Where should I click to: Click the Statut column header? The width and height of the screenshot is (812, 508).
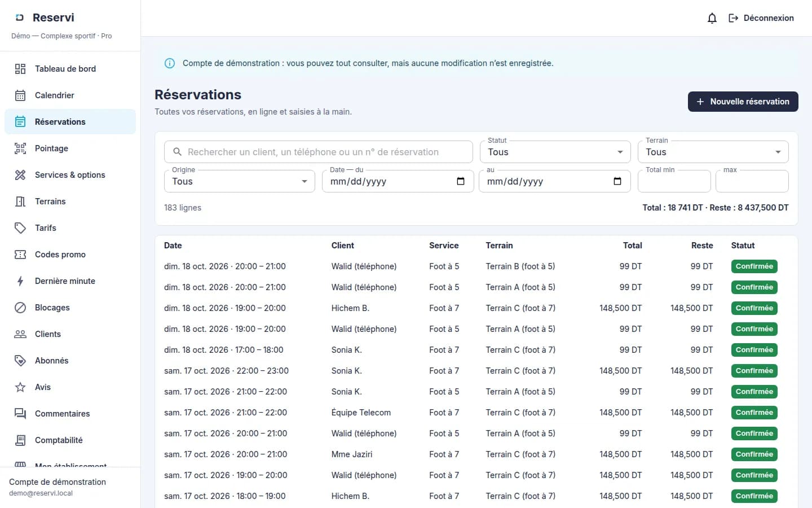click(x=743, y=246)
